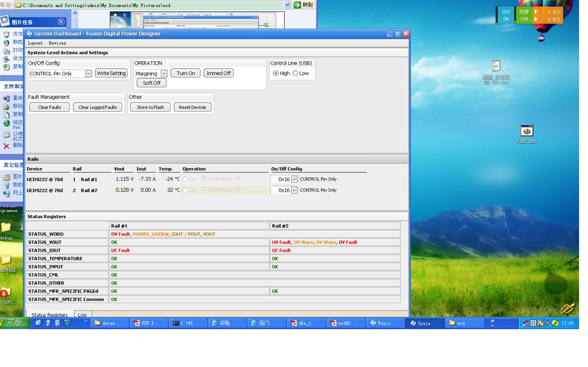Switch to the C:\WI... command prompt taskbar item

(x=188, y=323)
